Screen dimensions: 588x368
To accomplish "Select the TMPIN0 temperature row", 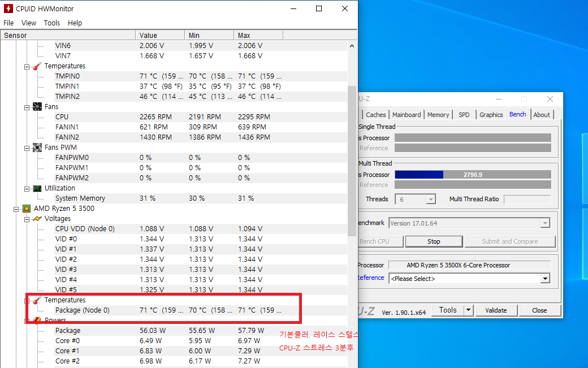I will (201, 76).
